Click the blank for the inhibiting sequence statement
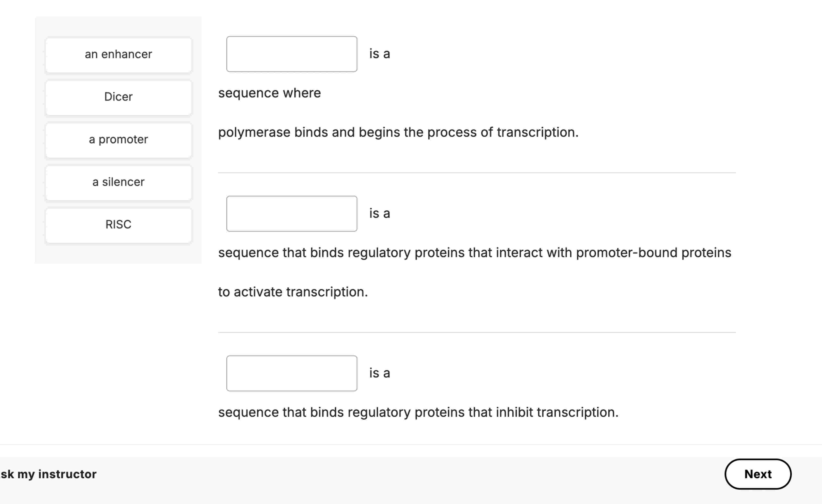 [292, 373]
